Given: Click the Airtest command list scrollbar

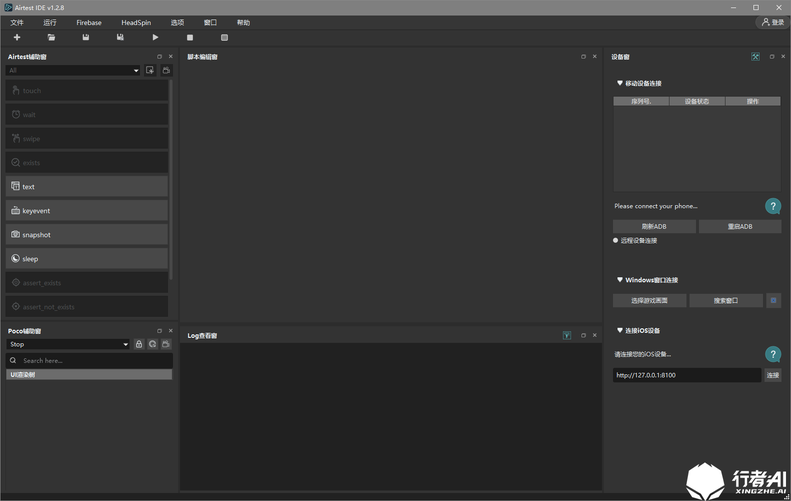Looking at the screenshot, I should [171, 179].
